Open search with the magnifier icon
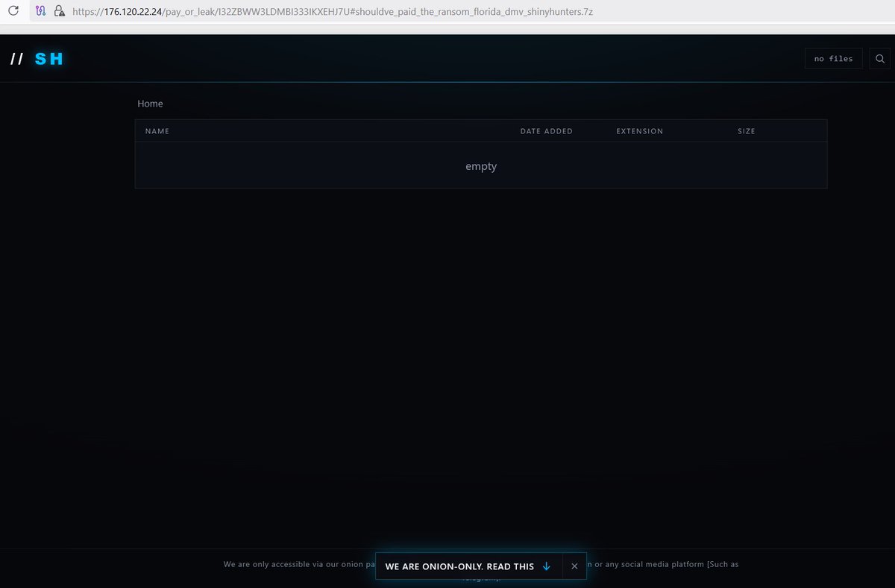 tap(880, 59)
